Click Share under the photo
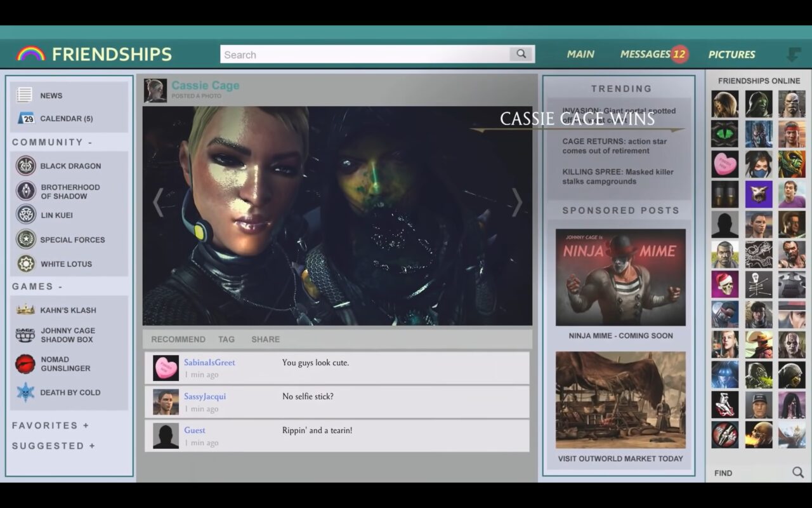 265,339
